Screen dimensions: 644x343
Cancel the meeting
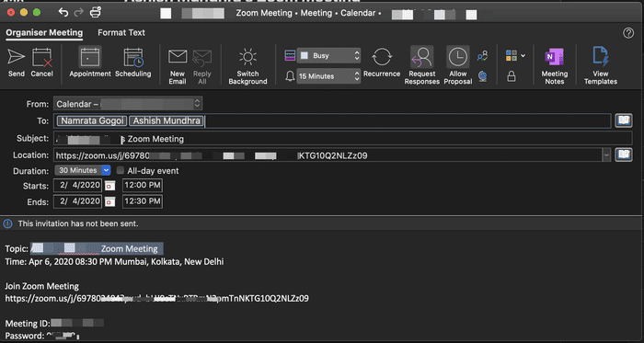point(42,63)
